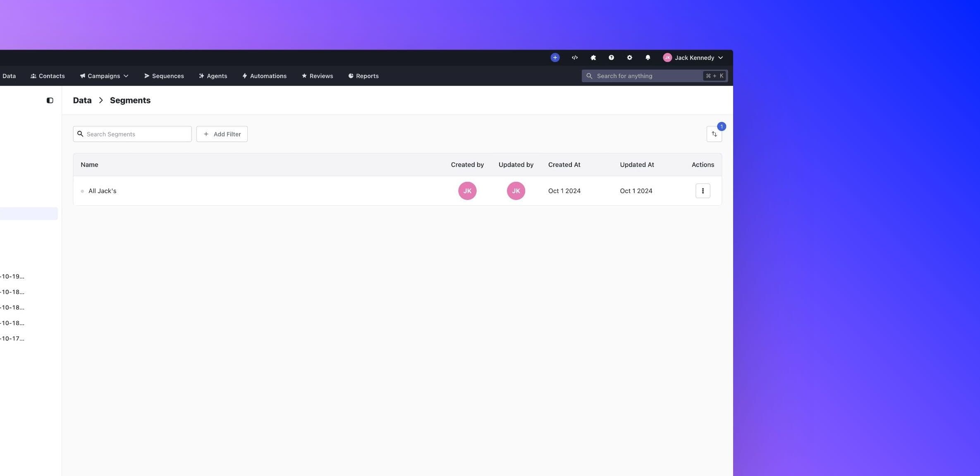Click inside the Search Segments field
Viewport: 980px width, 476px height.
click(x=131, y=134)
